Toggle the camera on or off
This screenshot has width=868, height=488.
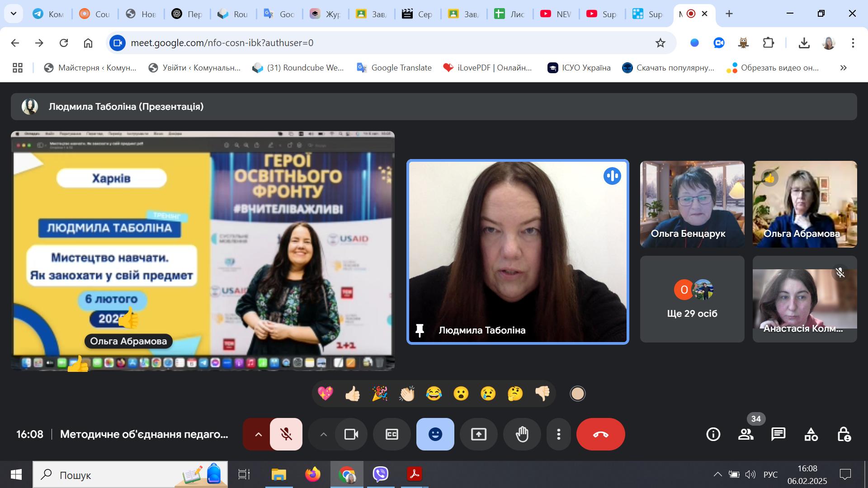coord(351,434)
